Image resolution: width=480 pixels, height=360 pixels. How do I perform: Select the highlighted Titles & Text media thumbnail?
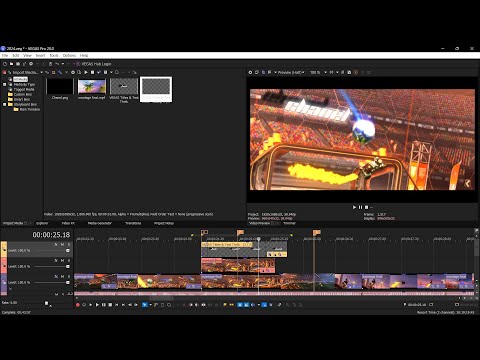156,89
